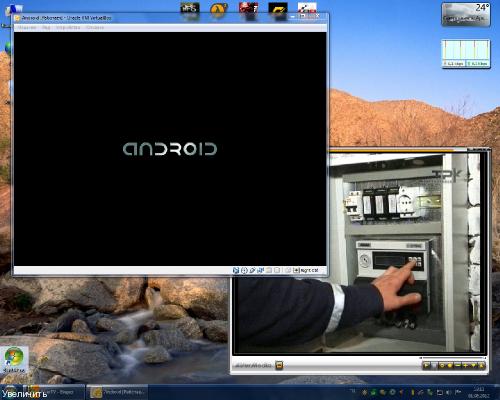Screen dimensions: 500x400
Task: Click the Android boot screen in VirtualBox window
Action: [170, 149]
